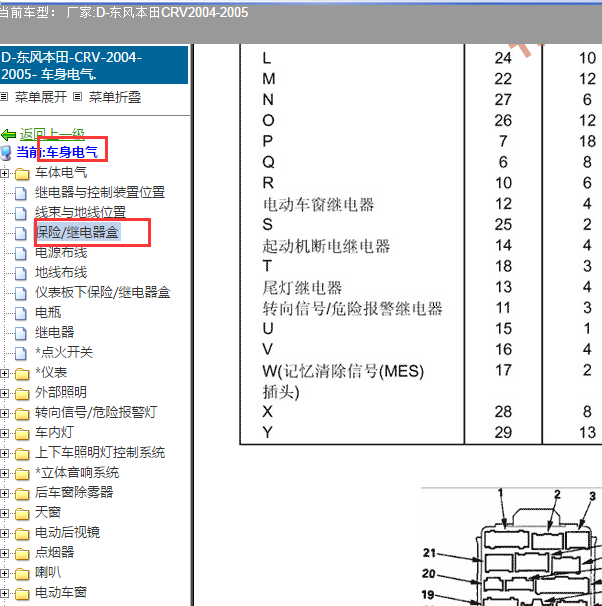Click the document icon beside 线束与地线位置
Viewport: 602px width, 606px height.
21,213
